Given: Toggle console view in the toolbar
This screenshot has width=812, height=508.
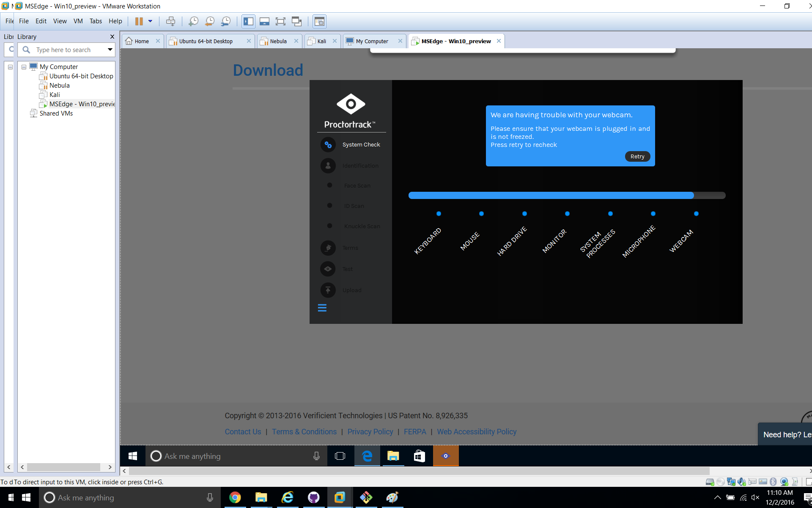Looking at the screenshot, I should point(319,21).
